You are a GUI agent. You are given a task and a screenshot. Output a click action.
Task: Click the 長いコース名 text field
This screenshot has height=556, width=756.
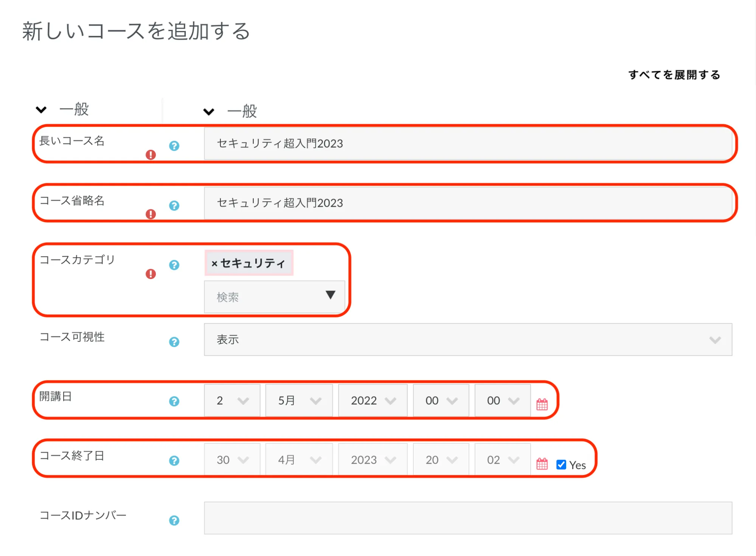click(x=468, y=144)
